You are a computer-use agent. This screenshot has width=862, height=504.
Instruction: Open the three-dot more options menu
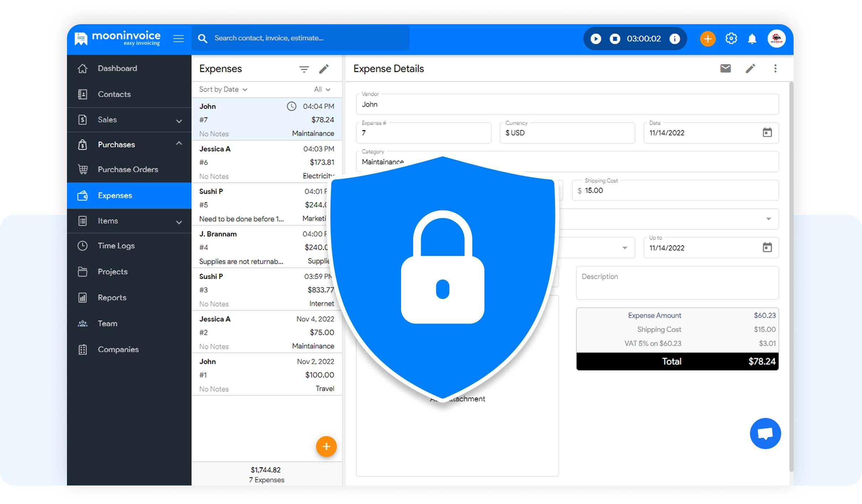click(x=775, y=68)
